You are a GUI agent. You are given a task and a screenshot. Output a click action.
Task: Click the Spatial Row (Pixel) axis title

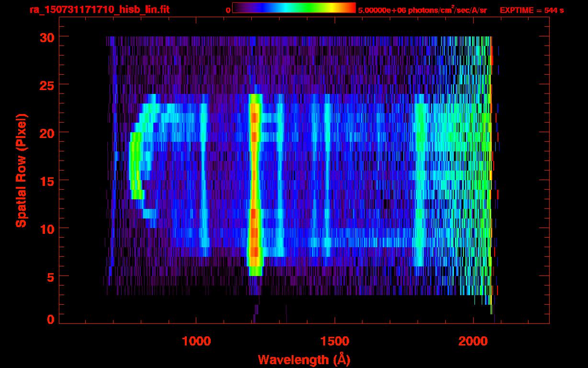coord(21,170)
